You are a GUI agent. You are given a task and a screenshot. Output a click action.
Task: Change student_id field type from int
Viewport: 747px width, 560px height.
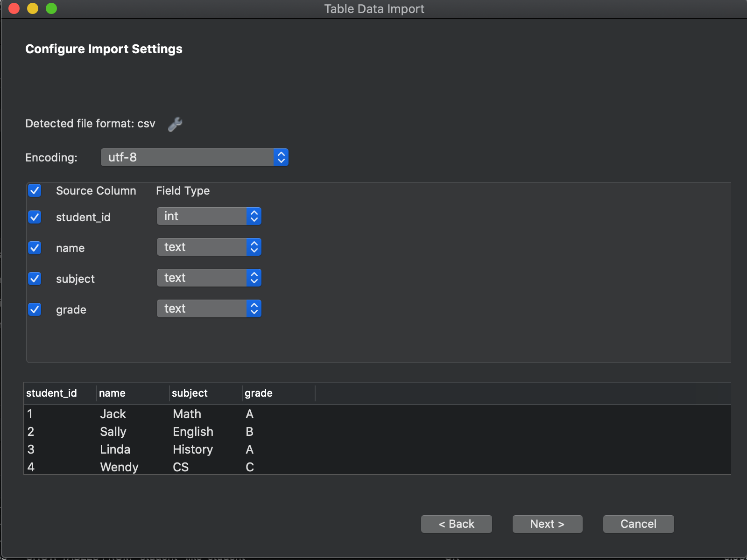(x=209, y=216)
